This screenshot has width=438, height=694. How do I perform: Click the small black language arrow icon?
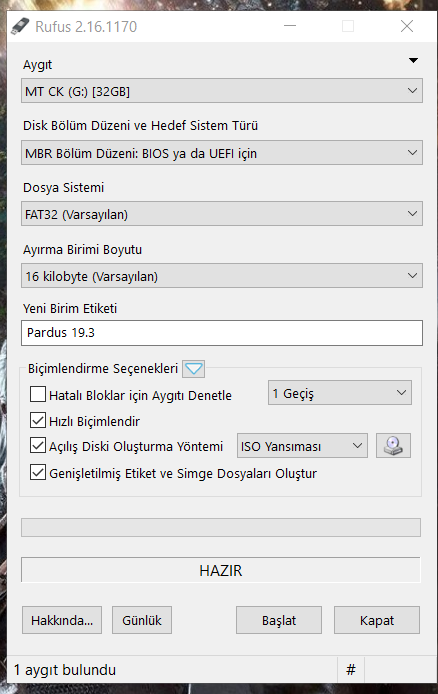pos(413,60)
